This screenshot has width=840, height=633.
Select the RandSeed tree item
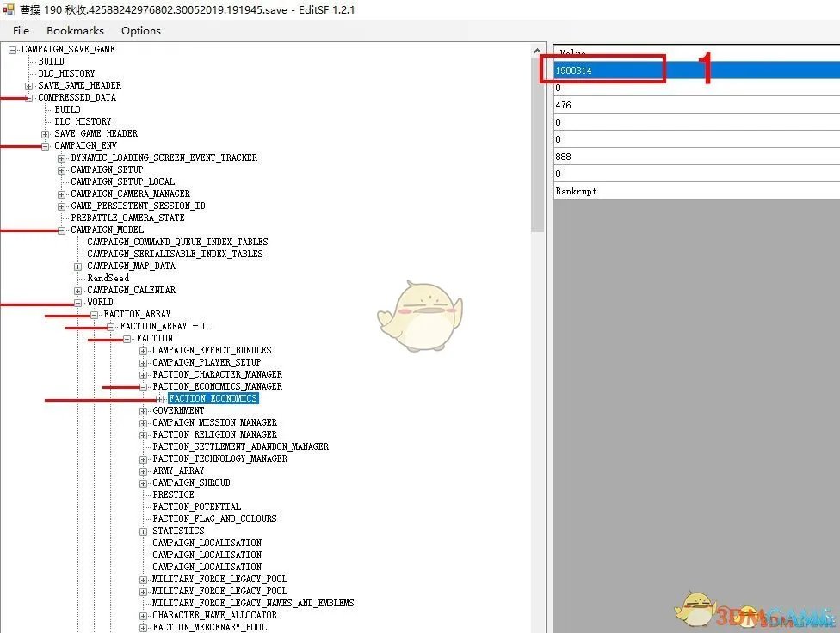pos(108,279)
